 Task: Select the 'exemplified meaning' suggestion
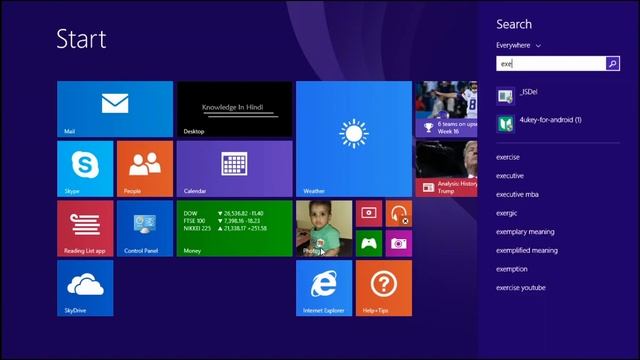(x=527, y=251)
